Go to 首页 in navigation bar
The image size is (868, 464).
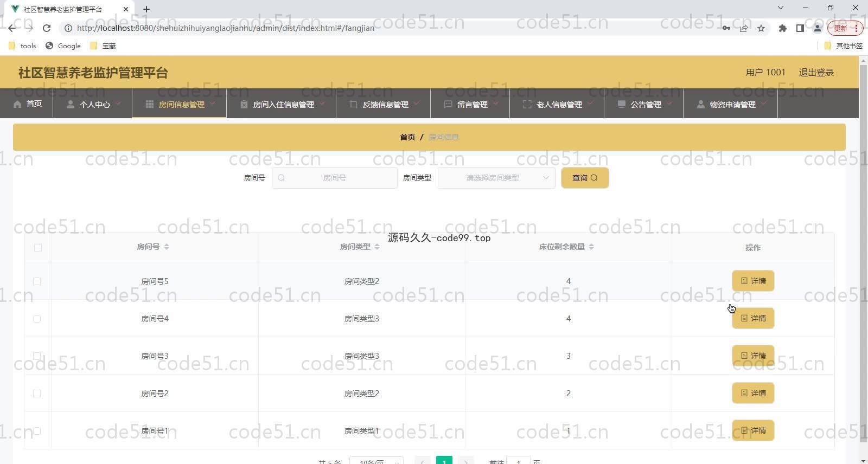point(28,104)
